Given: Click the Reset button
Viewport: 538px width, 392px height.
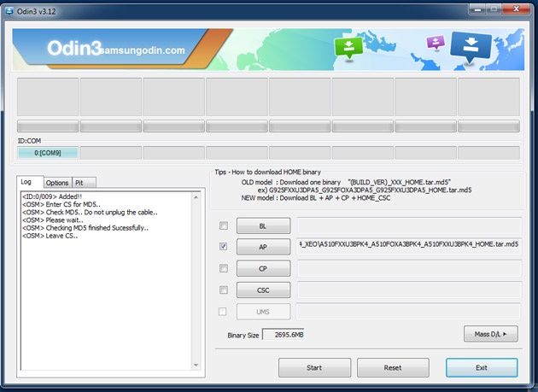Looking at the screenshot, I should click(393, 367).
